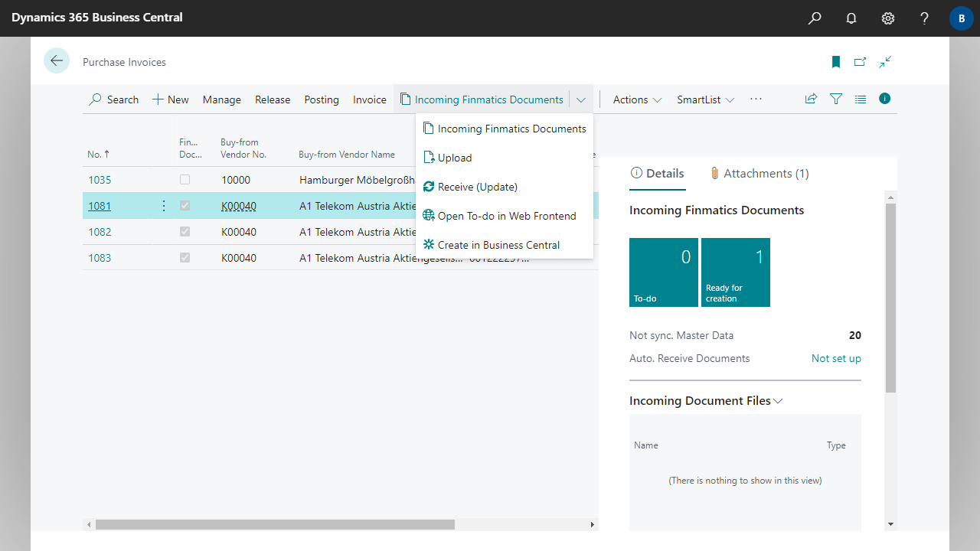Click horizontal scrollbar right arrow
Image resolution: width=980 pixels, height=551 pixels.
point(592,525)
